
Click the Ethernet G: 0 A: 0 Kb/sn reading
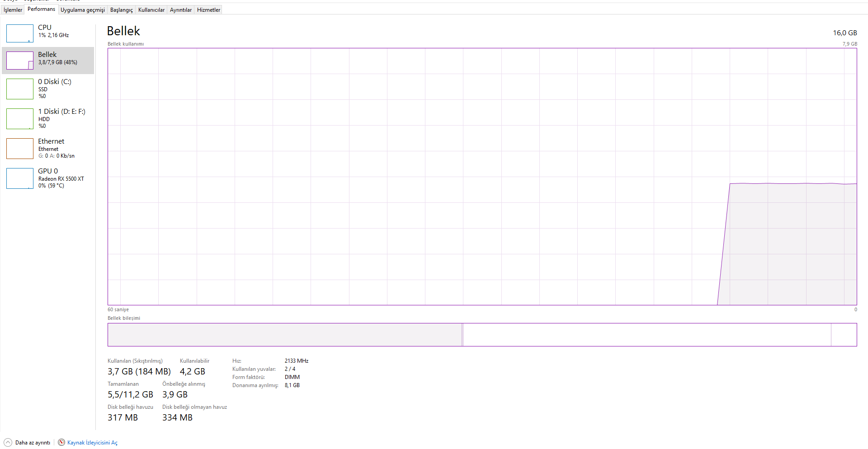pyautogui.click(x=57, y=156)
